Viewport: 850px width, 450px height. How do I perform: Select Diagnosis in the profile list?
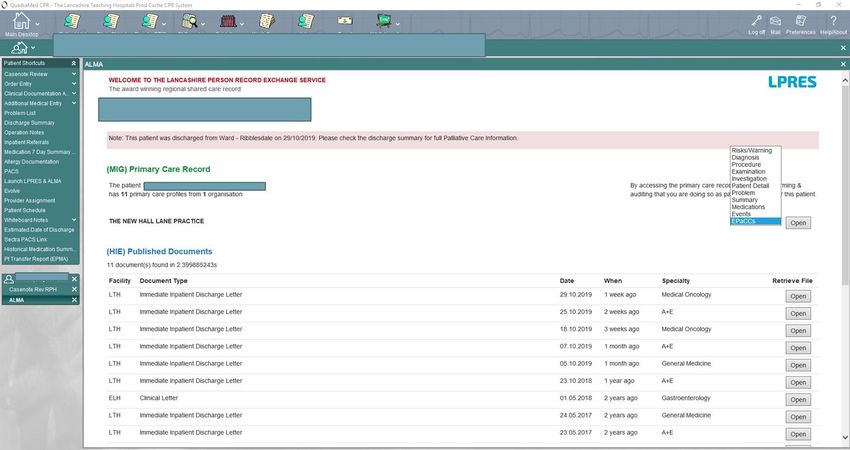(755, 158)
